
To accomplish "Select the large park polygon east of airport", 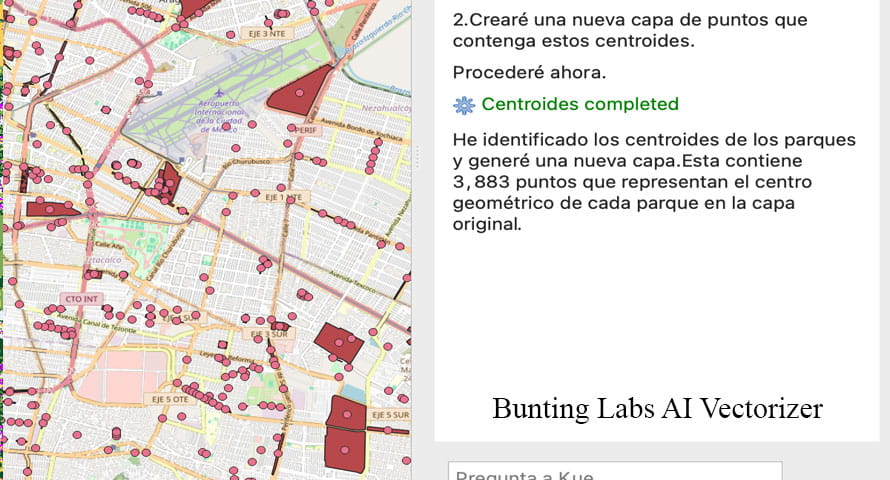I will point(299,92).
